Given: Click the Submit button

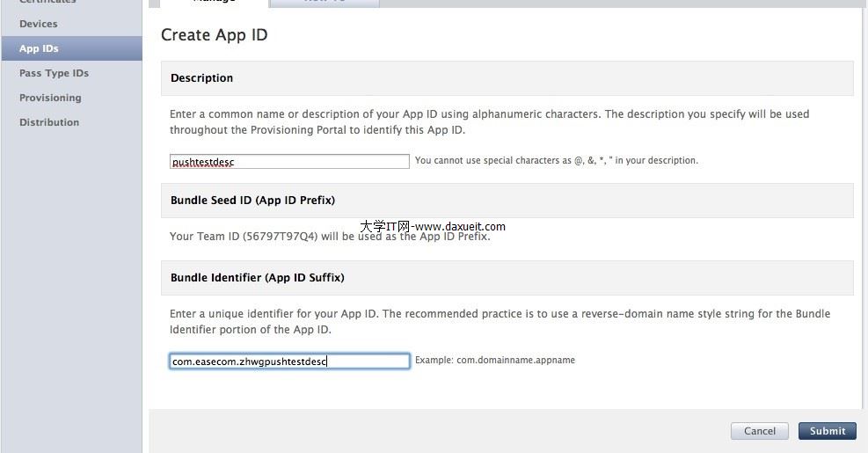Looking at the screenshot, I should 827,431.
